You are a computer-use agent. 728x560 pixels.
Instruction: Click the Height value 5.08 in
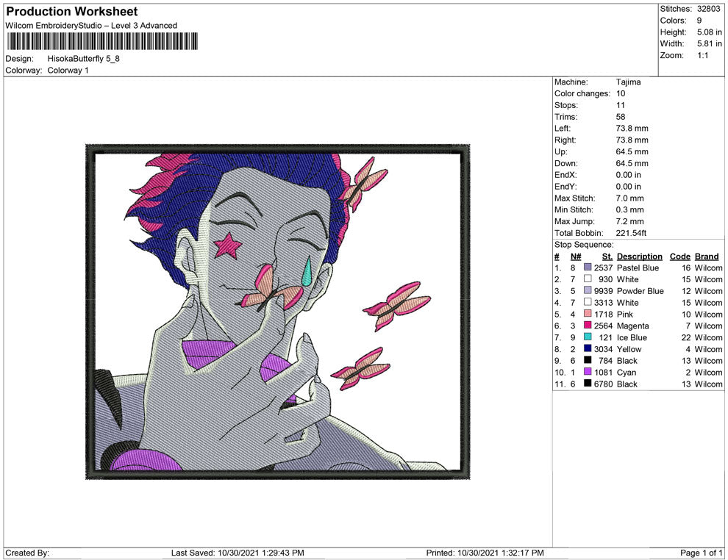point(710,32)
